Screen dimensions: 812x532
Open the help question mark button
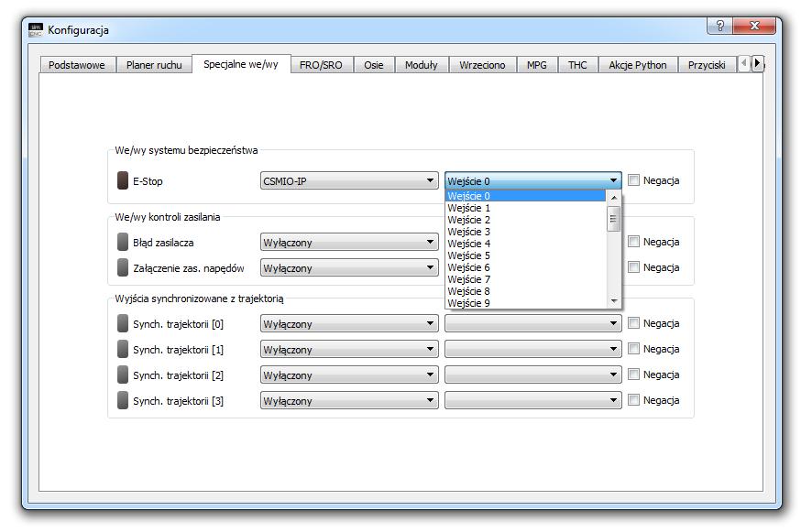(719, 26)
